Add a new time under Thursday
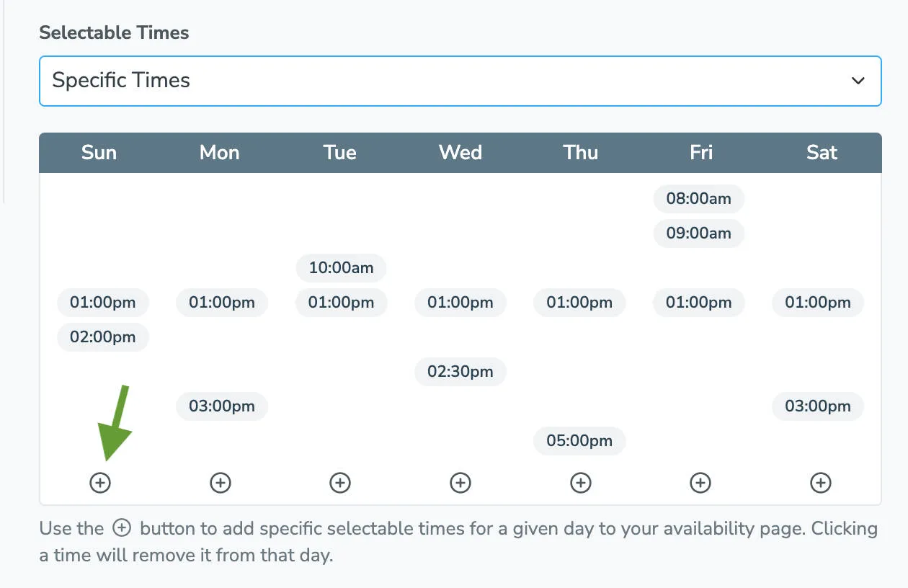The height and width of the screenshot is (588, 908). [x=579, y=483]
